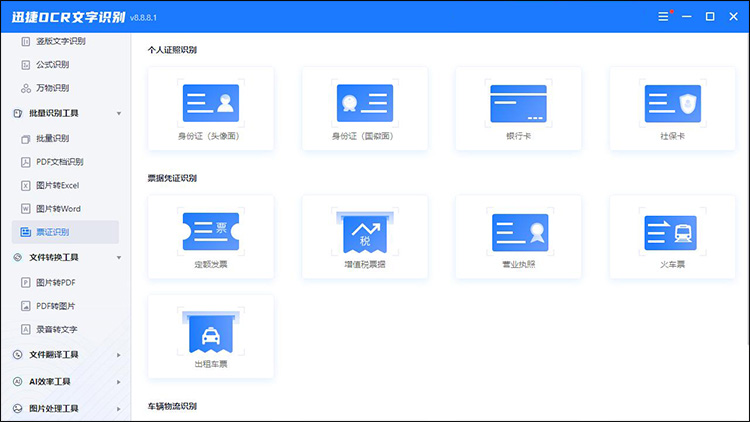Click the 图片转Word sidebar icon
This screenshot has width=750, height=422.
tap(26, 209)
